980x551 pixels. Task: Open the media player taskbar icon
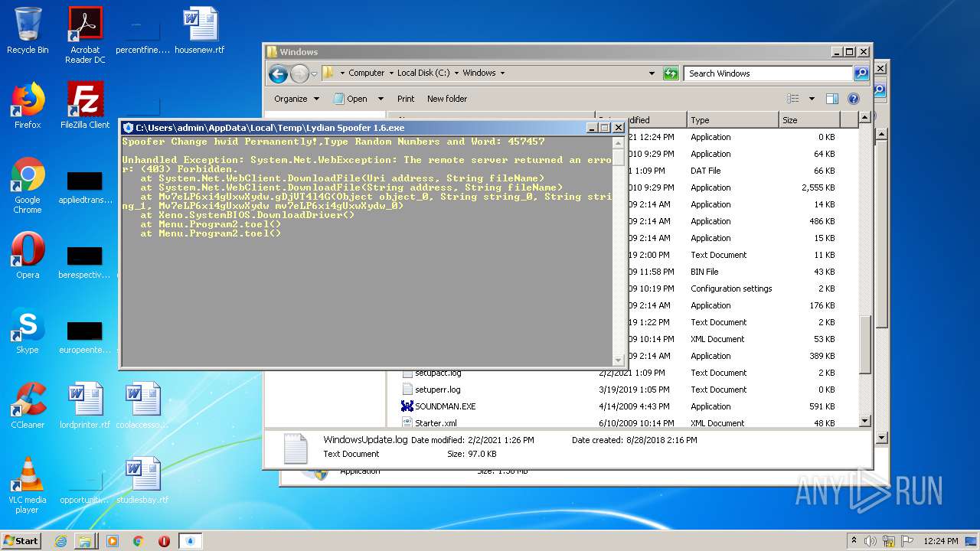(x=113, y=541)
